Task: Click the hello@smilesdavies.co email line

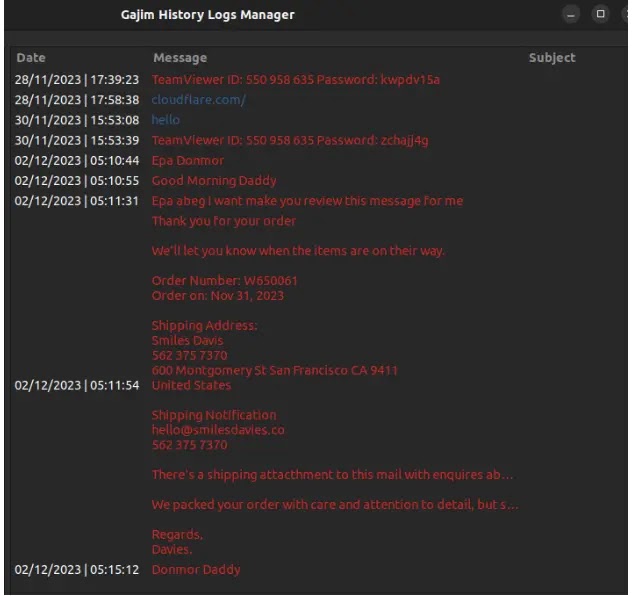Action: click(218, 430)
